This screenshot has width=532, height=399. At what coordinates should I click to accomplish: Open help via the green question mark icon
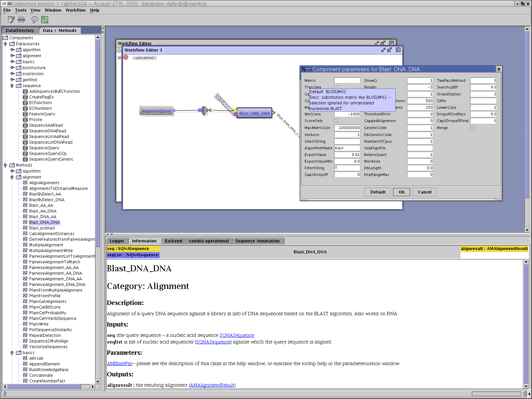click(44, 20)
